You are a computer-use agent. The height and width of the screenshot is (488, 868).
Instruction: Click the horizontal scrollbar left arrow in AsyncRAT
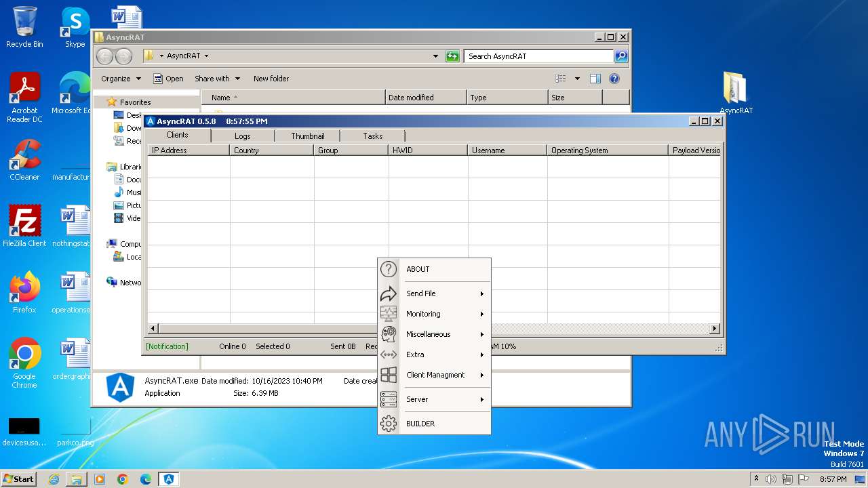pyautogui.click(x=153, y=329)
